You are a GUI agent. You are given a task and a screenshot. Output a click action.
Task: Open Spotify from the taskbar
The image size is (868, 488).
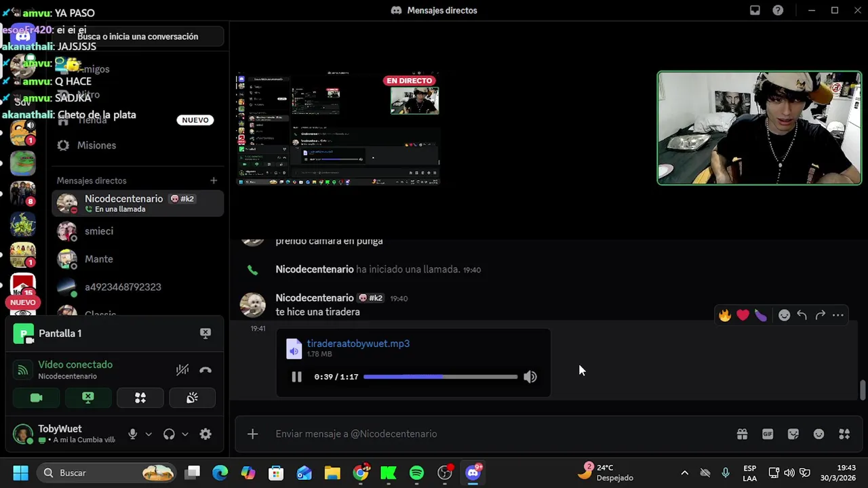point(416,473)
